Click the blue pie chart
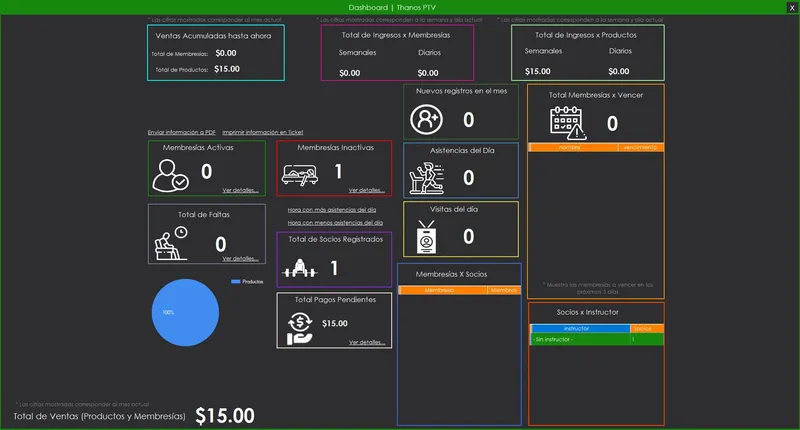The height and width of the screenshot is (430, 800). (185, 312)
